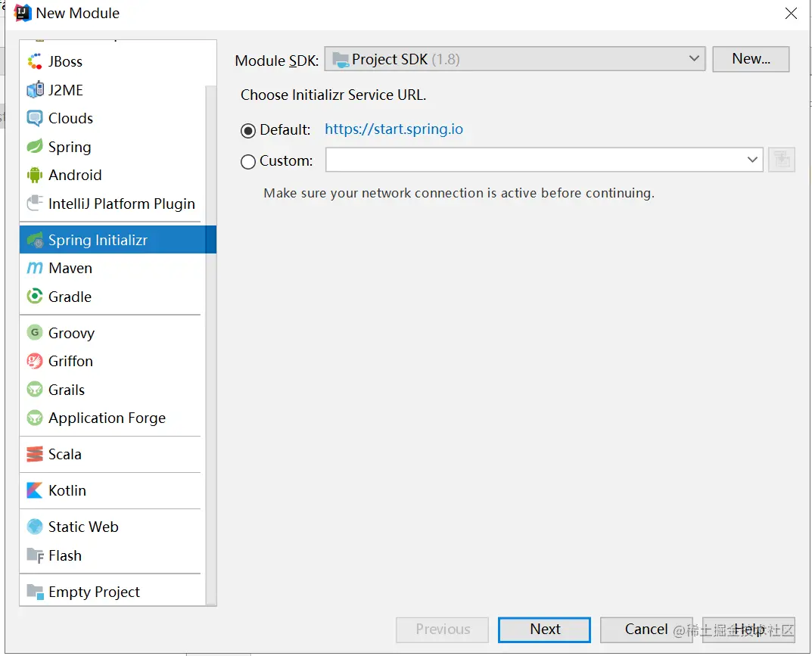Click the Module SDK label
812x656 pixels.
click(276, 61)
